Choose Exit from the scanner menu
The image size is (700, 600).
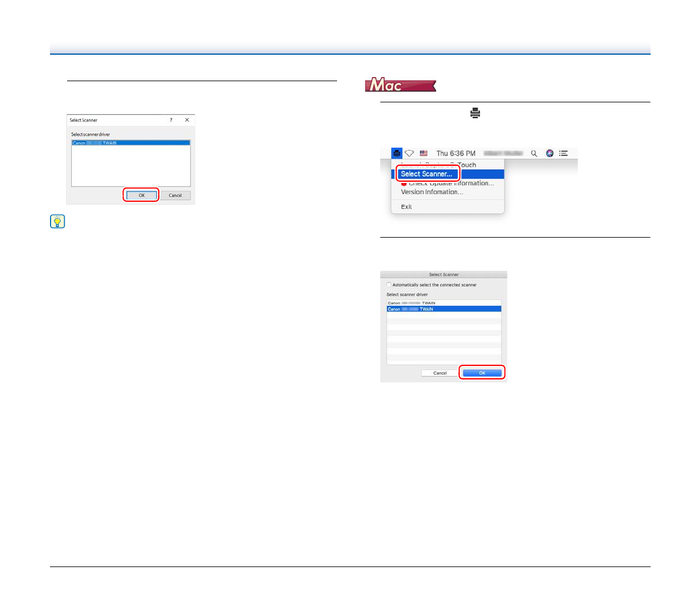tap(406, 207)
